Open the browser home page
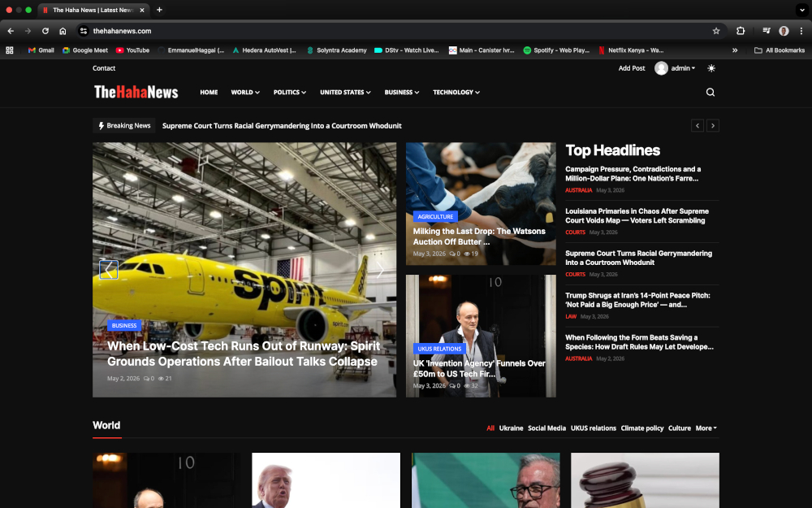 pos(63,31)
